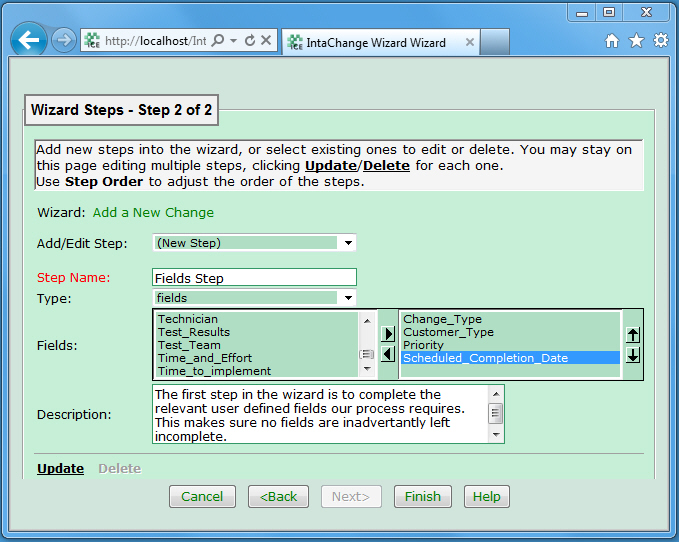
Task: Click fields list scrollbar up arrow
Action: pyautogui.click(x=367, y=321)
